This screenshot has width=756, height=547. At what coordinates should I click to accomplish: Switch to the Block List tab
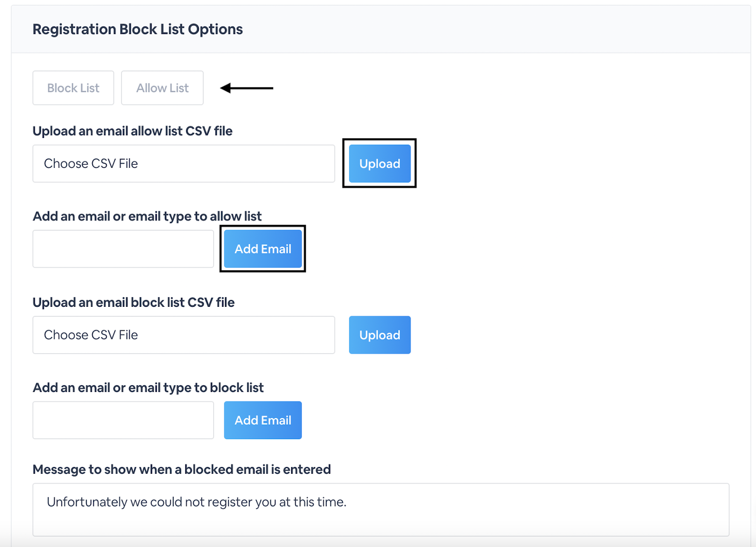click(x=73, y=88)
